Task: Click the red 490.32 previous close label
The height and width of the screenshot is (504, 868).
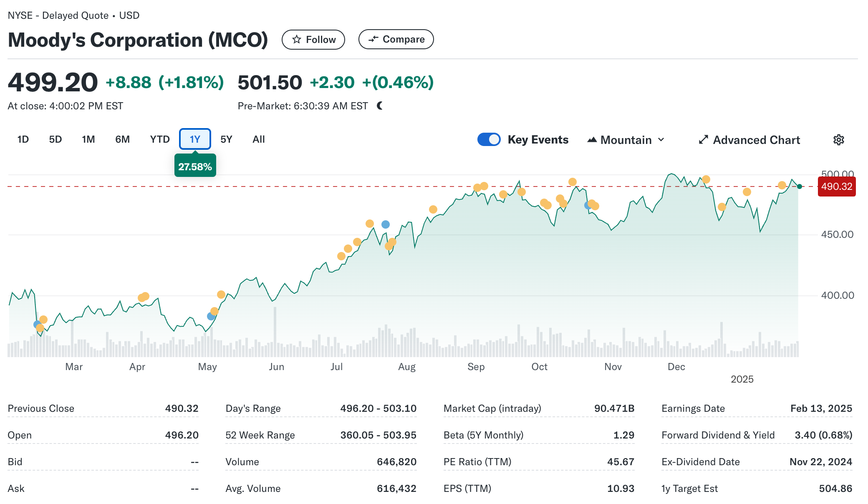Action: click(x=836, y=186)
